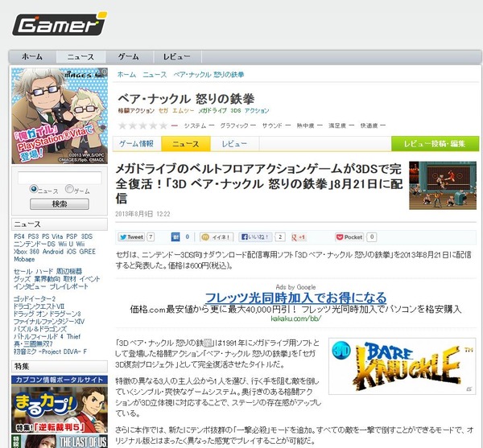Open the 3D Bare Knuckle logo image
Image resolution: width=483 pixels, height=448 pixels.
coord(402,366)
